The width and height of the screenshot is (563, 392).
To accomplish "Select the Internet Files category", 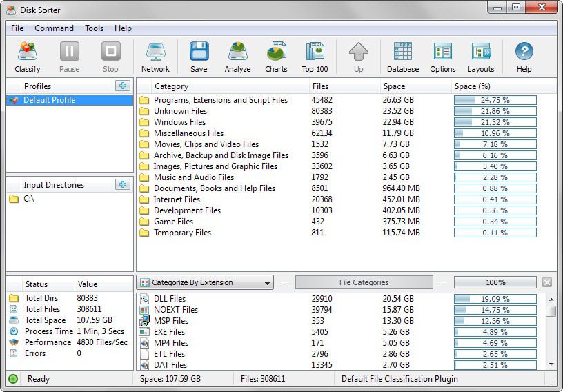I will 346,199.
